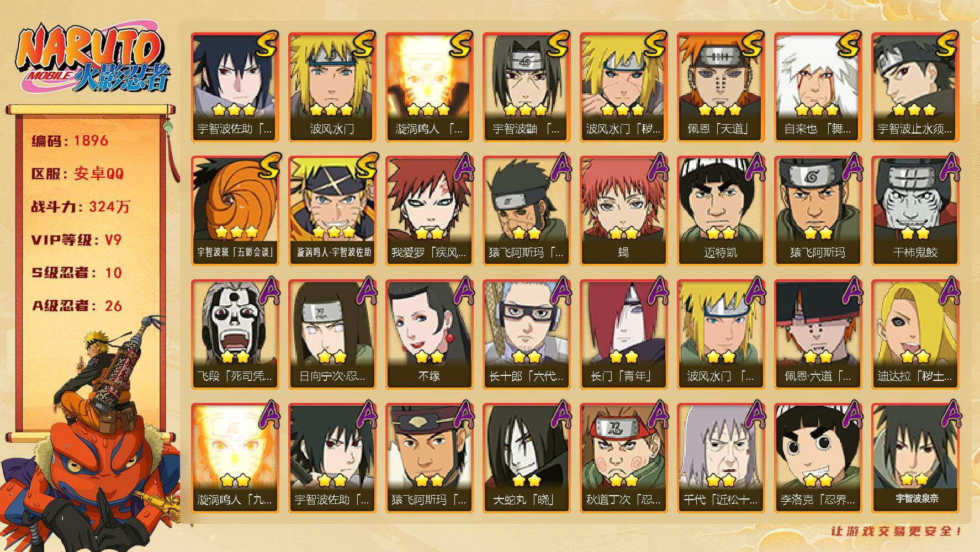The width and height of the screenshot is (980, 552).
Task: Select the 宇智波泉奈 ninja card
Action: [x=915, y=458]
